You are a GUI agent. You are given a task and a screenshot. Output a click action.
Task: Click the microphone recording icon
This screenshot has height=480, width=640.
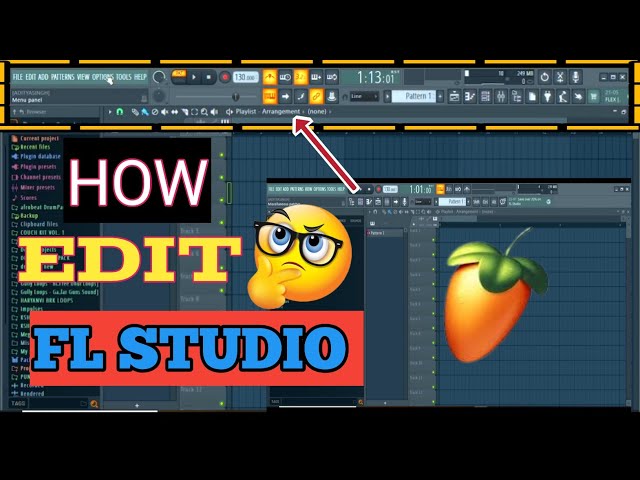tap(576, 77)
